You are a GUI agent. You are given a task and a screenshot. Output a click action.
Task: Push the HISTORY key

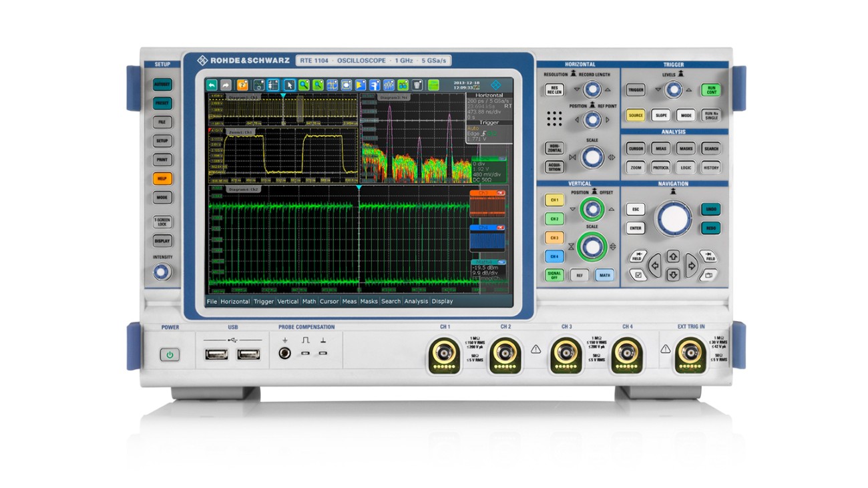pos(710,167)
